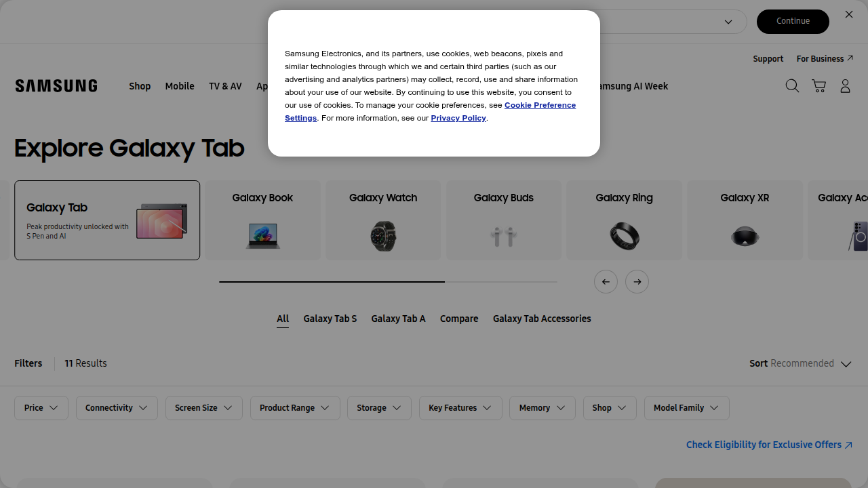
Task: Open the Mobile menu
Action: [180, 87]
